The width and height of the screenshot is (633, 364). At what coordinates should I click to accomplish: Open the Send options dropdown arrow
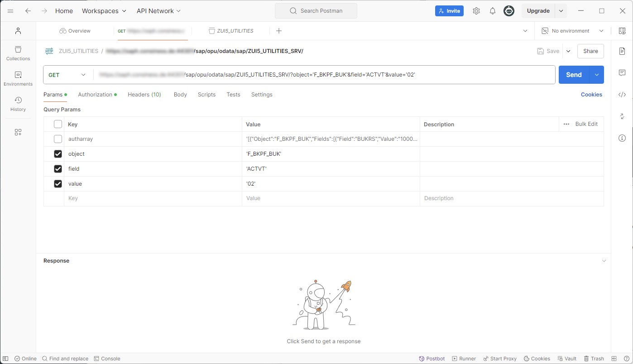point(596,75)
